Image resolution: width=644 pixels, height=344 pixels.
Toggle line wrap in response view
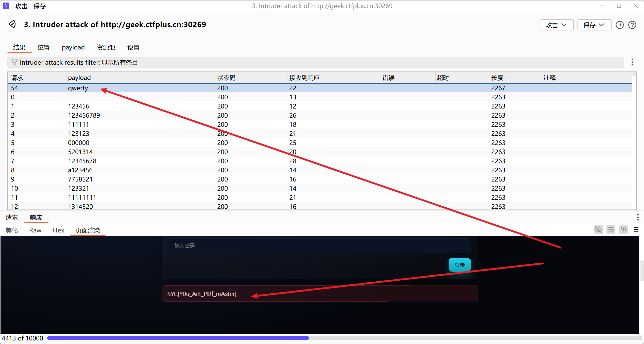(x=611, y=230)
